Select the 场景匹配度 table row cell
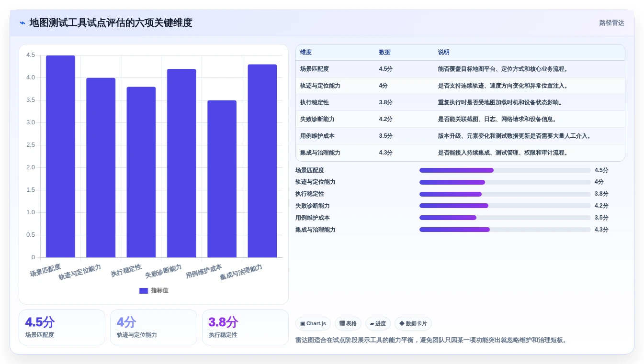Viewport: 644px width, 364px height. click(315, 69)
